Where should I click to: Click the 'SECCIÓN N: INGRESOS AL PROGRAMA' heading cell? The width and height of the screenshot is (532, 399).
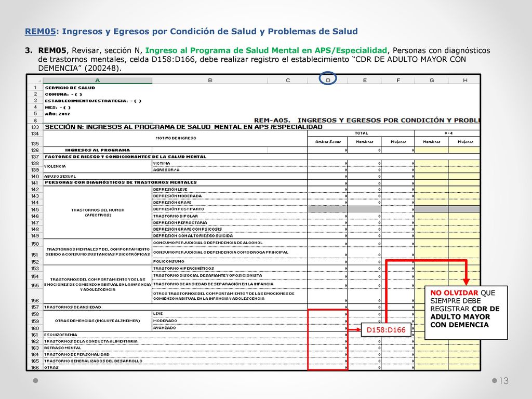click(x=183, y=127)
